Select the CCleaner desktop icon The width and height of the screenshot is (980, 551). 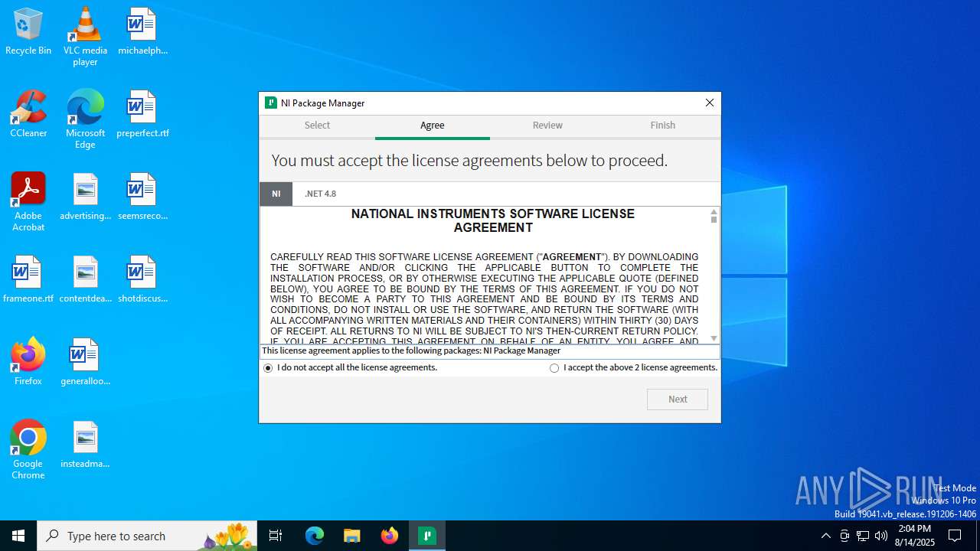[x=28, y=114]
